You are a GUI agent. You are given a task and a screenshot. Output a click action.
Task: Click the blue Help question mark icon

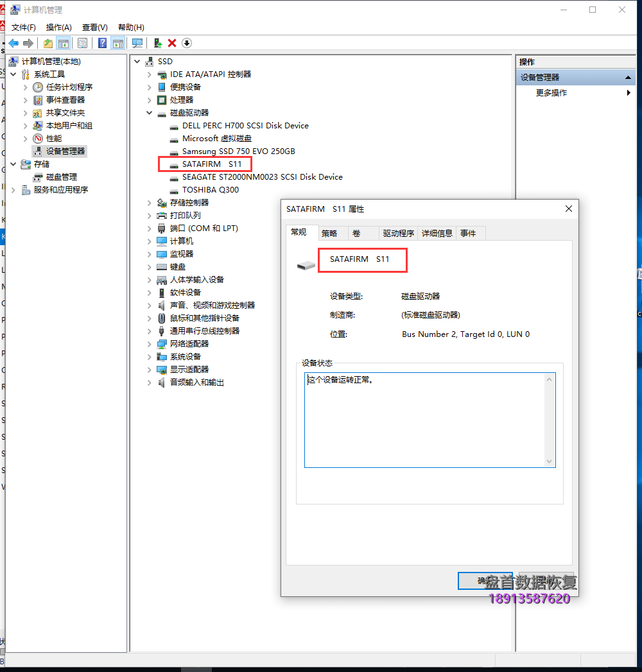pyautogui.click(x=103, y=43)
